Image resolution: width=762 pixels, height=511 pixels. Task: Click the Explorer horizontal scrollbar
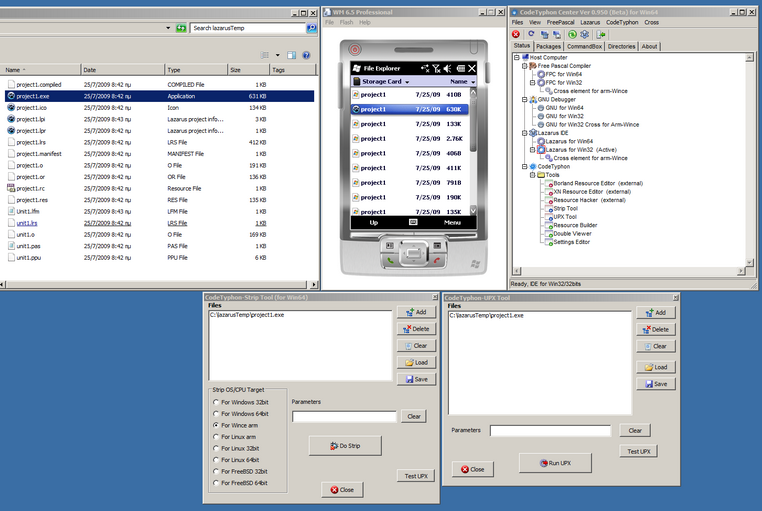pyautogui.click(x=159, y=284)
